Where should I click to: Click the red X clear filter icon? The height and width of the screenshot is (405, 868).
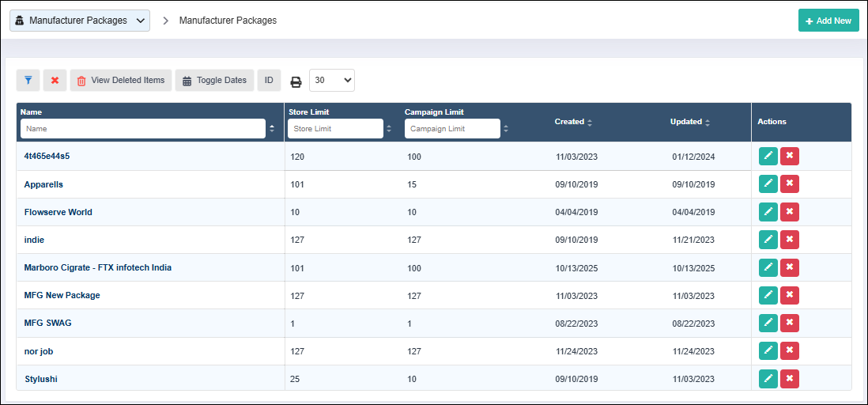pyautogui.click(x=55, y=80)
